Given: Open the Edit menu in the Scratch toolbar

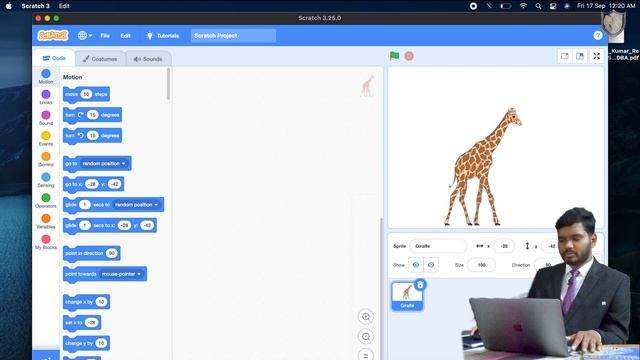Looking at the screenshot, I should pos(125,36).
